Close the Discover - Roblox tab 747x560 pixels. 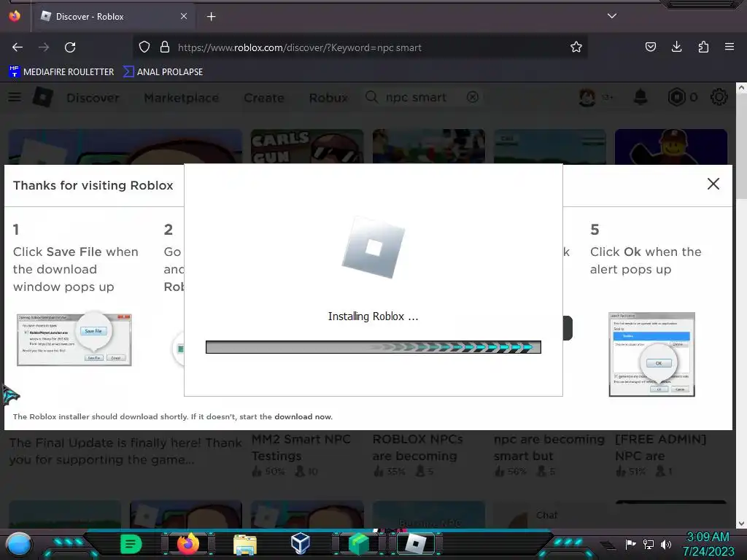pyautogui.click(x=184, y=16)
